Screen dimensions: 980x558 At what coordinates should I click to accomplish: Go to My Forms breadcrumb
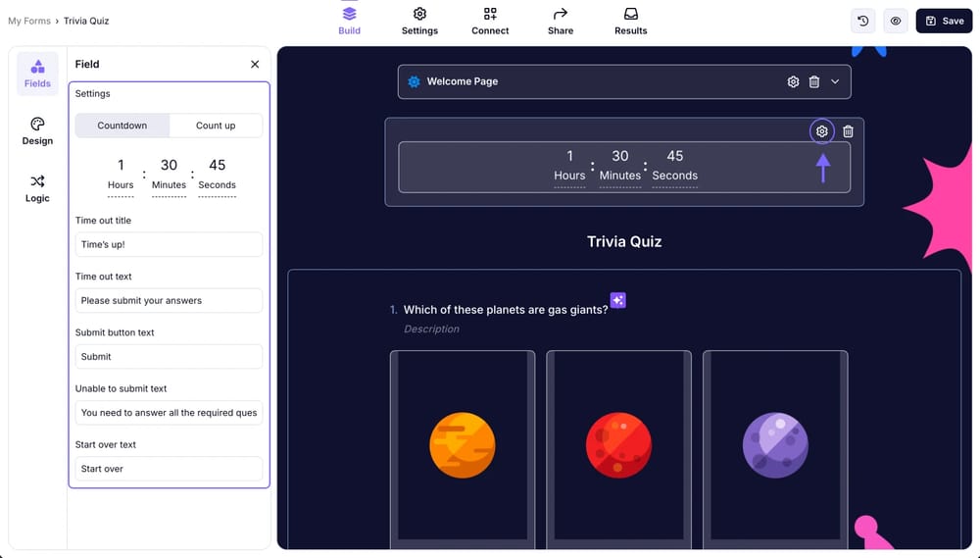[29, 21]
